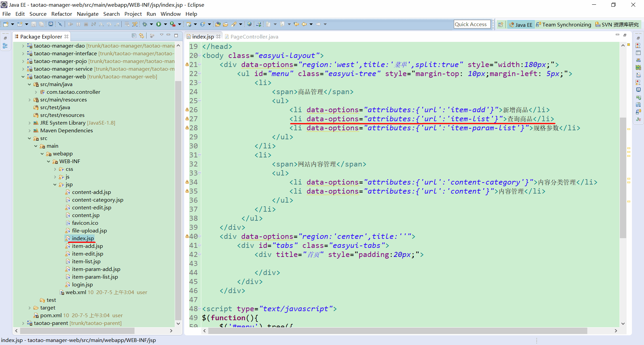Click the Save All toolbar icon

point(41,24)
